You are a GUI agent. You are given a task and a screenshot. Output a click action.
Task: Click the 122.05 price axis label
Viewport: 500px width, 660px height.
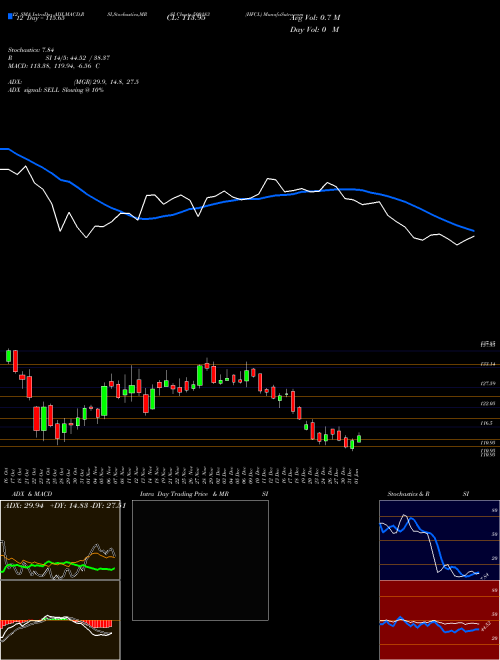pos(488,403)
